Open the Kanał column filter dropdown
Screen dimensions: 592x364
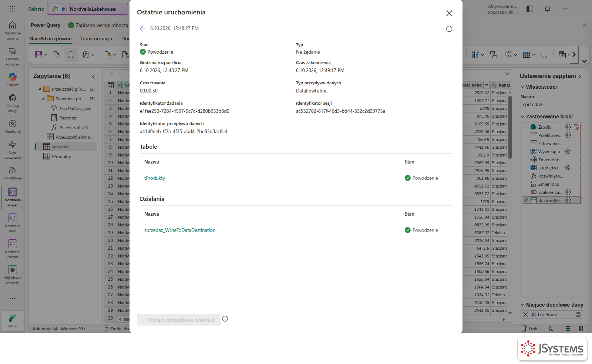click(512, 85)
